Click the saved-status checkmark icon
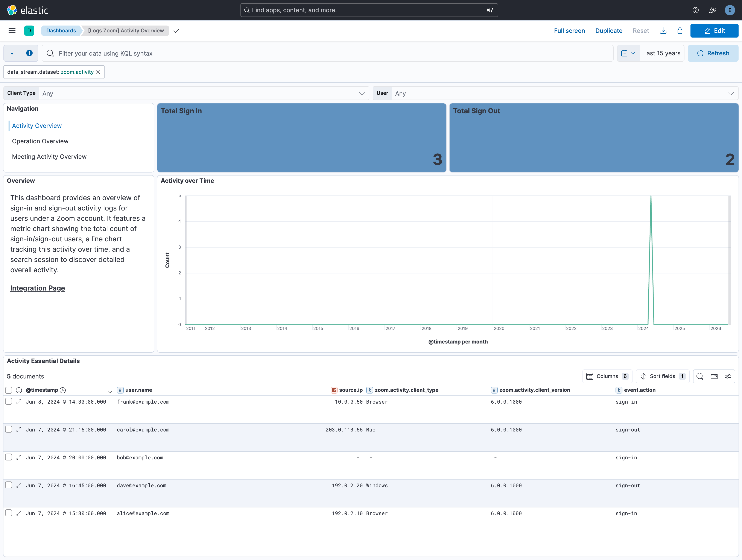Viewport: 742px width, 560px height. (x=176, y=31)
